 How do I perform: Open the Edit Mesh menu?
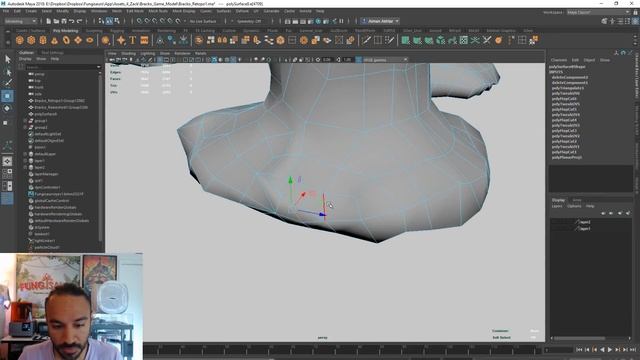pos(135,11)
